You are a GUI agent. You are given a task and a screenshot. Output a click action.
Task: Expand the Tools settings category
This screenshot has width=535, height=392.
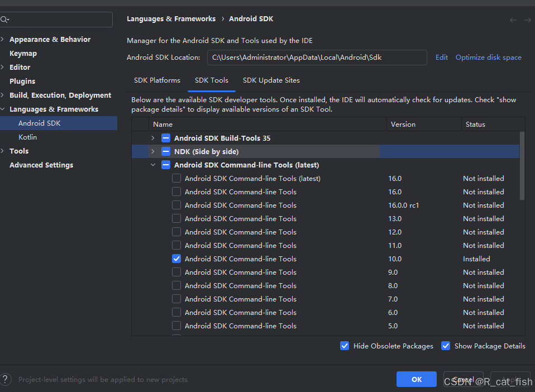pyautogui.click(x=2, y=151)
